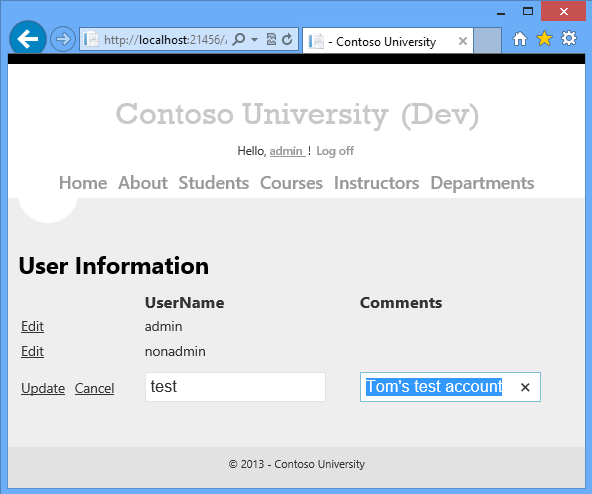Open the Tools gear icon

(569, 39)
